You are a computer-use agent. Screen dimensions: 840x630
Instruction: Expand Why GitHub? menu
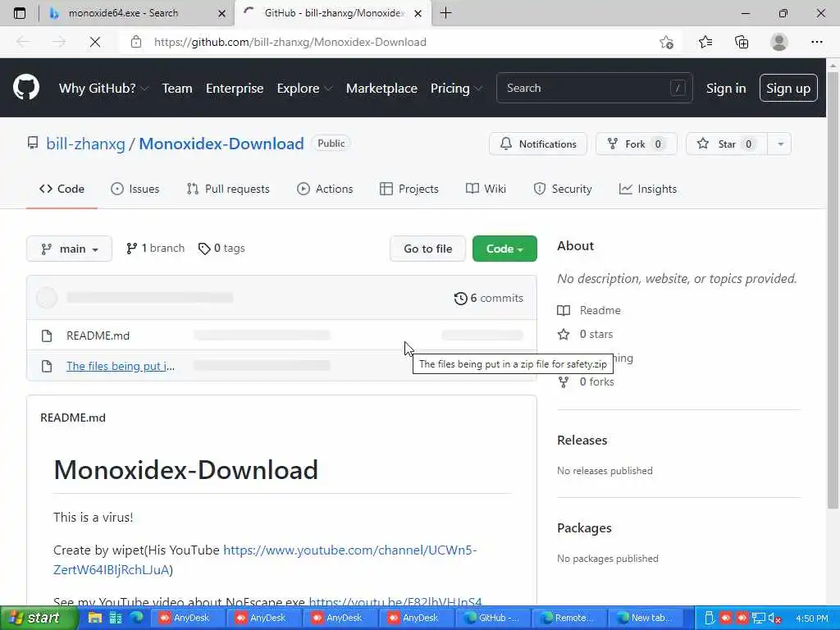(x=103, y=88)
